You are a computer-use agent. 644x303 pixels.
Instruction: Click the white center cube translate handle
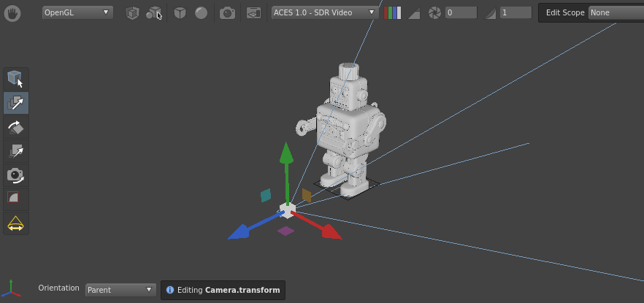point(288,210)
